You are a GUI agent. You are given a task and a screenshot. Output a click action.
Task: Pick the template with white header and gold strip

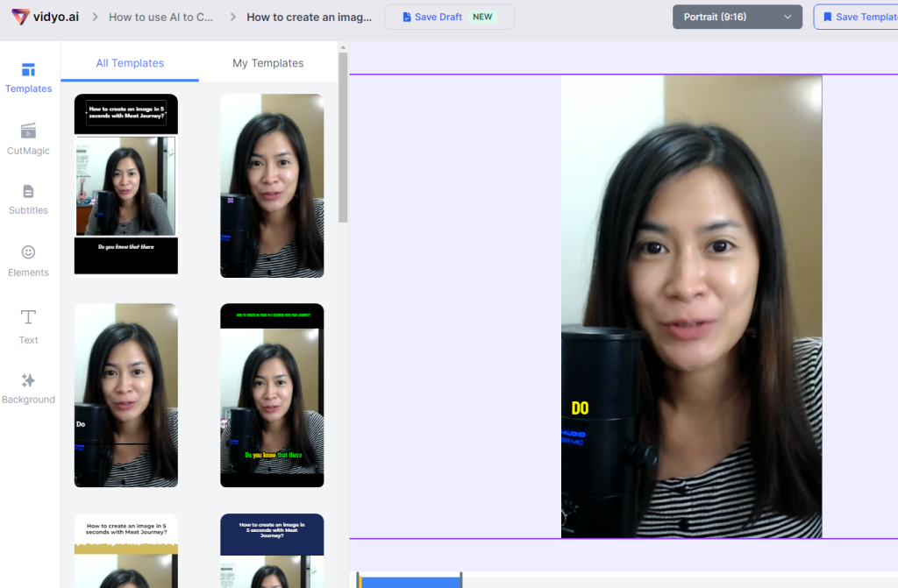pos(126,550)
